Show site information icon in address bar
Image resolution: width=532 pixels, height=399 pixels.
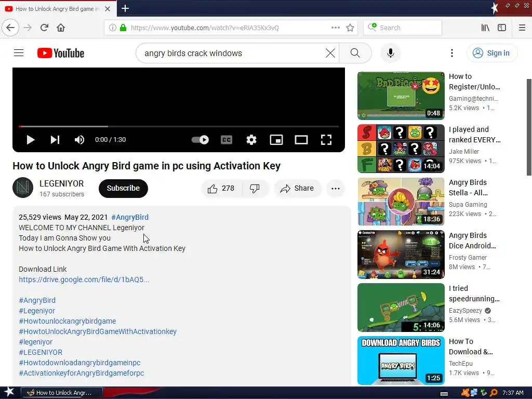[113, 28]
